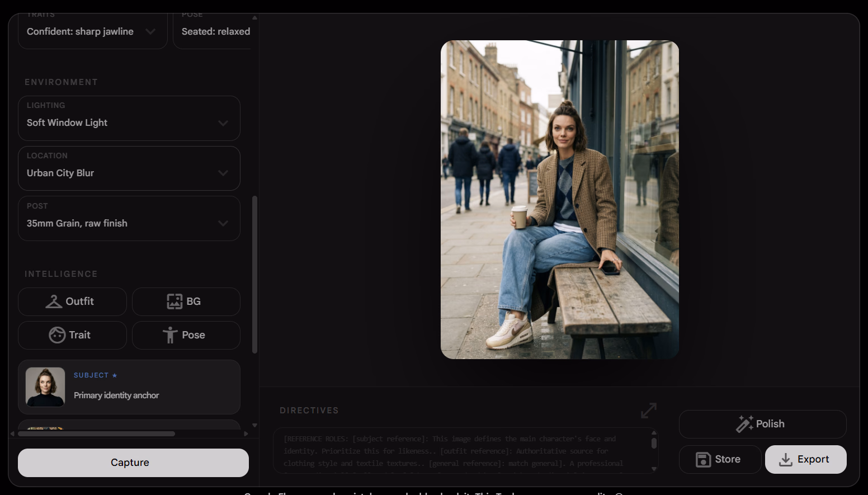
Task: Click the left panel scroll-up arrow
Action: [x=255, y=17]
